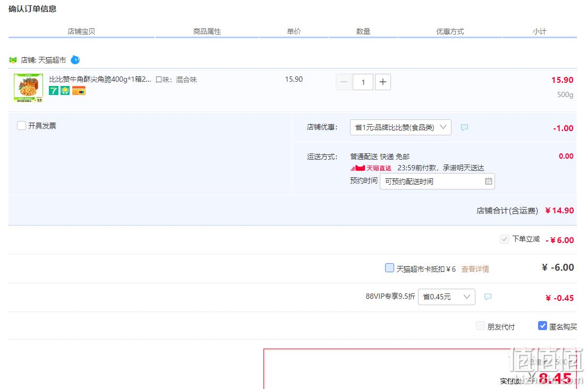
Task: Click the green 7-day return badge
Action: pos(54,90)
